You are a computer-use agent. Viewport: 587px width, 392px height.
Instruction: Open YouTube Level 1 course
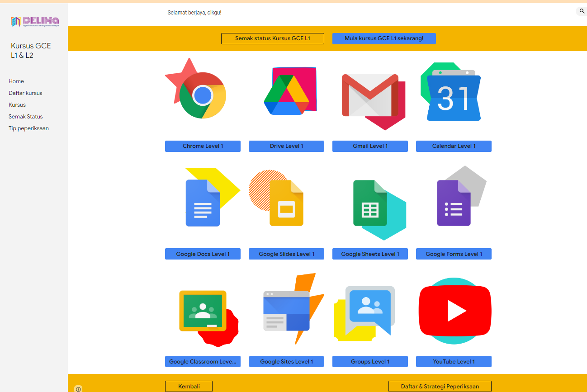454,362
